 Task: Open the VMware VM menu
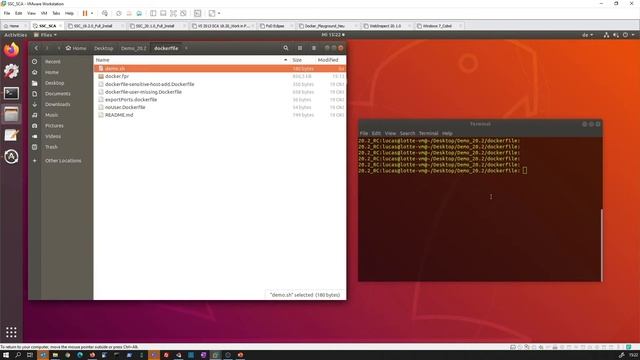[44, 13]
